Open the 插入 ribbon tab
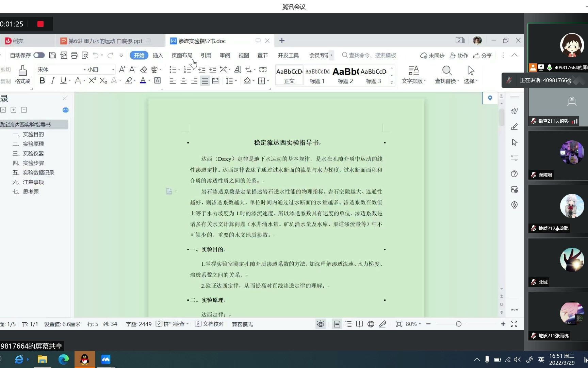Screen dimensions: 588x368 (158, 55)
